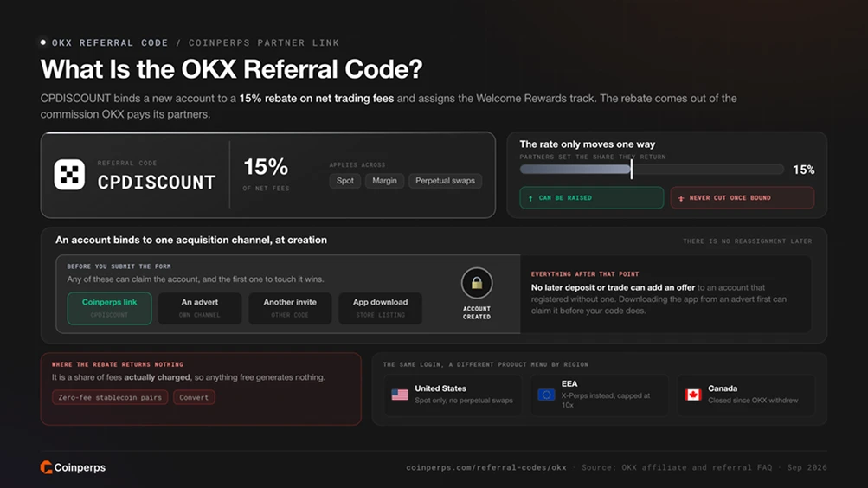Click the 'WHERE THE REBATE RETURNS NOTHING' label
The height and width of the screenshot is (488, 868).
(x=118, y=364)
